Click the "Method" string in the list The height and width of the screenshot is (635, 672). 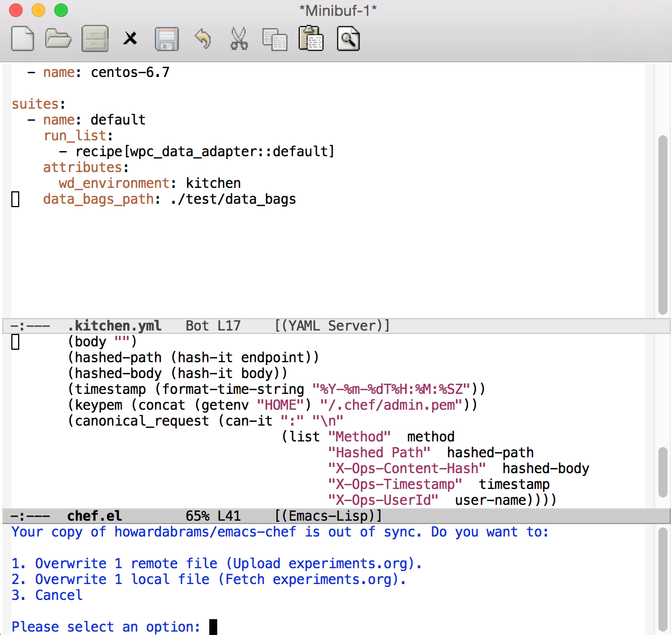[359, 437]
